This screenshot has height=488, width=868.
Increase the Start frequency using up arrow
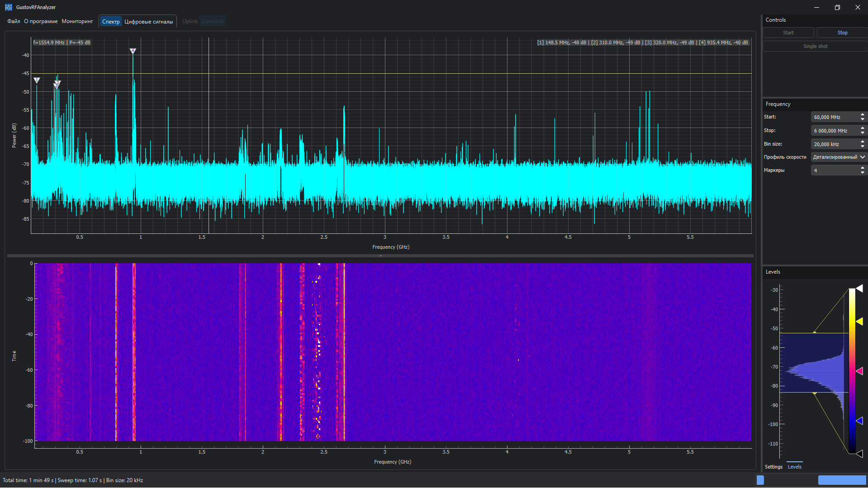[x=863, y=115]
